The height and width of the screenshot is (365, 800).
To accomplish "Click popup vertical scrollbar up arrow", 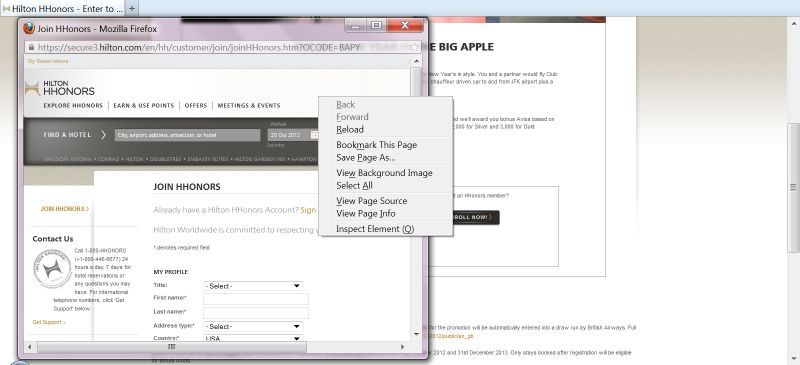I will click(416, 61).
